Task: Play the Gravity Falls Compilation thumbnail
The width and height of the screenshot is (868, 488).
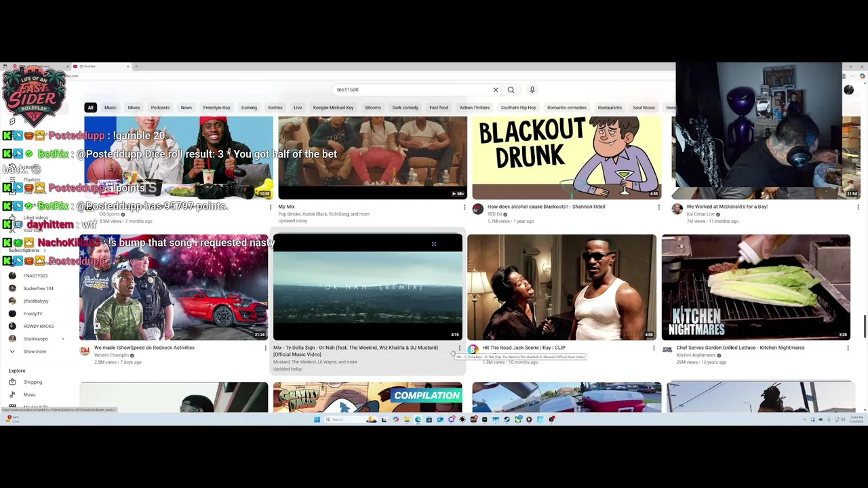Action: click(368, 397)
